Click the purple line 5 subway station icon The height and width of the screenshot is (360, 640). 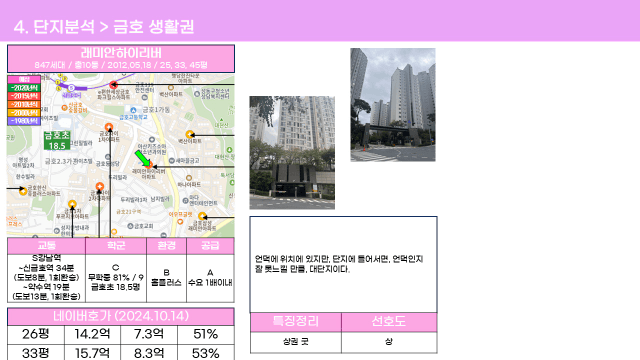[x=71, y=88]
